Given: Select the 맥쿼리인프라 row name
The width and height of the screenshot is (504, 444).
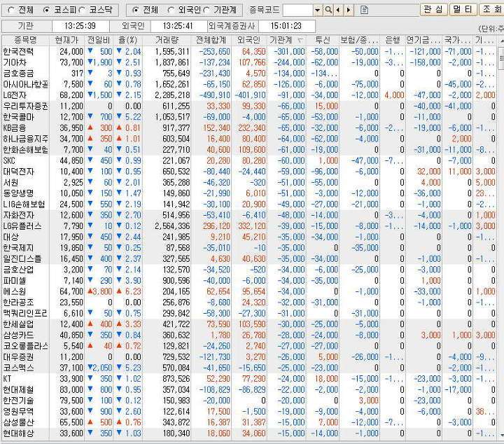Looking at the screenshot, I should click(x=25, y=314).
